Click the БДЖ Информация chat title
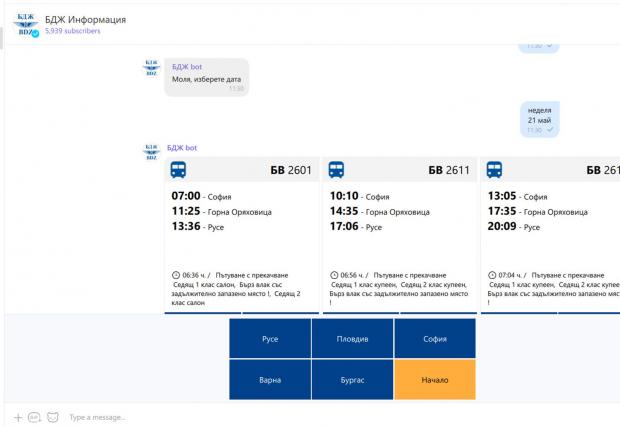The width and height of the screenshot is (620, 427). coord(85,19)
